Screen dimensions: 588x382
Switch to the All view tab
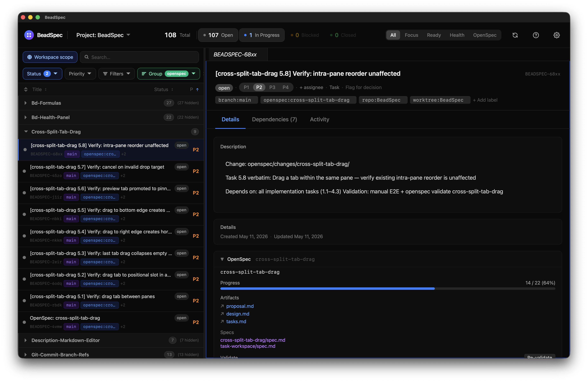click(x=393, y=35)
